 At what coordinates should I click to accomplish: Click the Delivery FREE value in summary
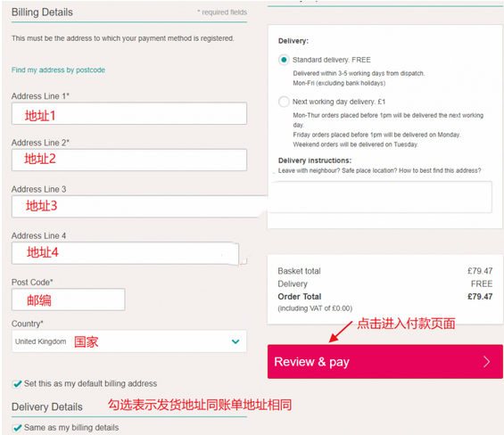point(482,283)
